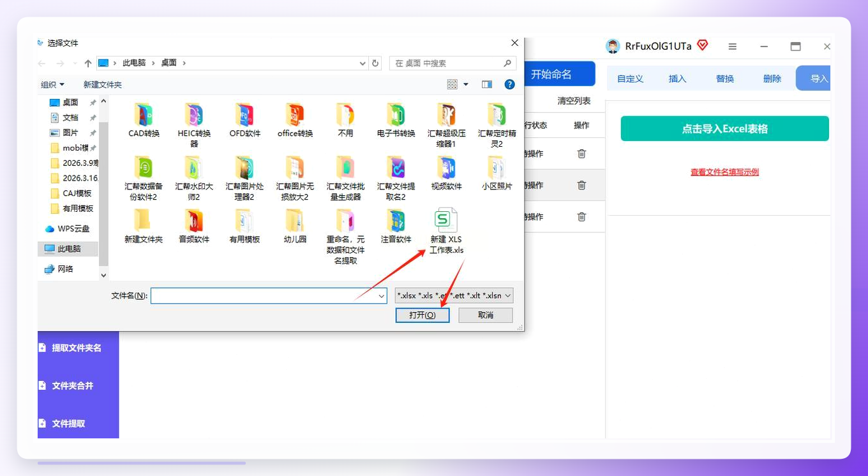868x476 pixels.
Task: Switch to the 替换 tab
Action: click(x=724, y=78)
